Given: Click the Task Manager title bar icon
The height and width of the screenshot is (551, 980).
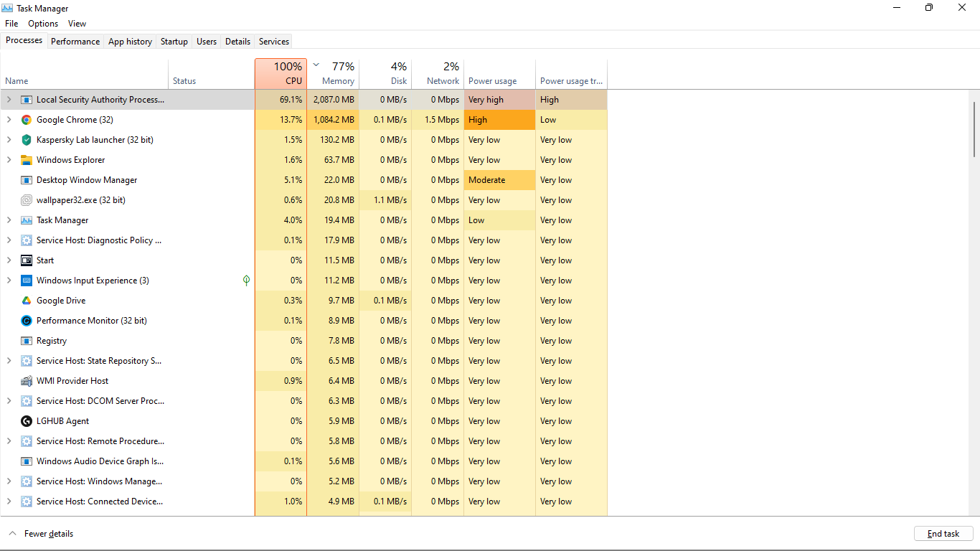Looking at the screenshot, I should click(8, 8).
